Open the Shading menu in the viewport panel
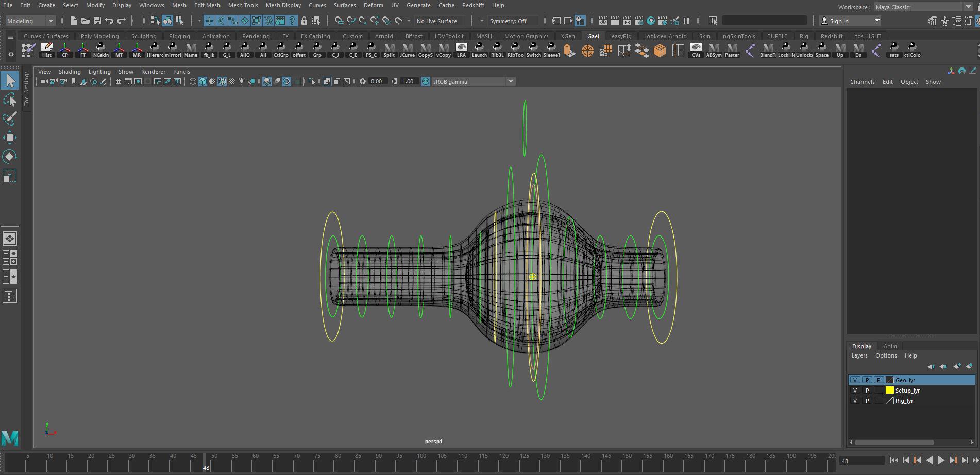This screenshot has height=475, width=980. 70,72
